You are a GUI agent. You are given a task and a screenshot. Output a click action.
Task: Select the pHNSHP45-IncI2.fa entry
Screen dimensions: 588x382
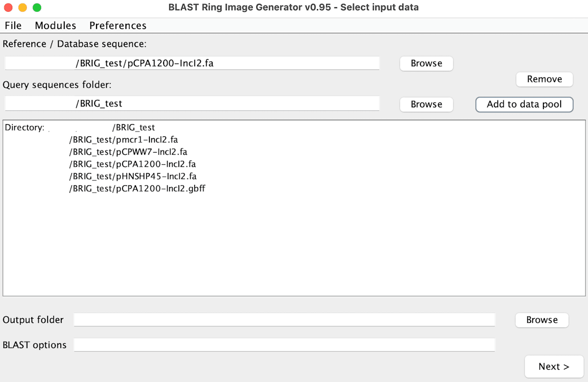pyautogui.click(x=133, y=176)
